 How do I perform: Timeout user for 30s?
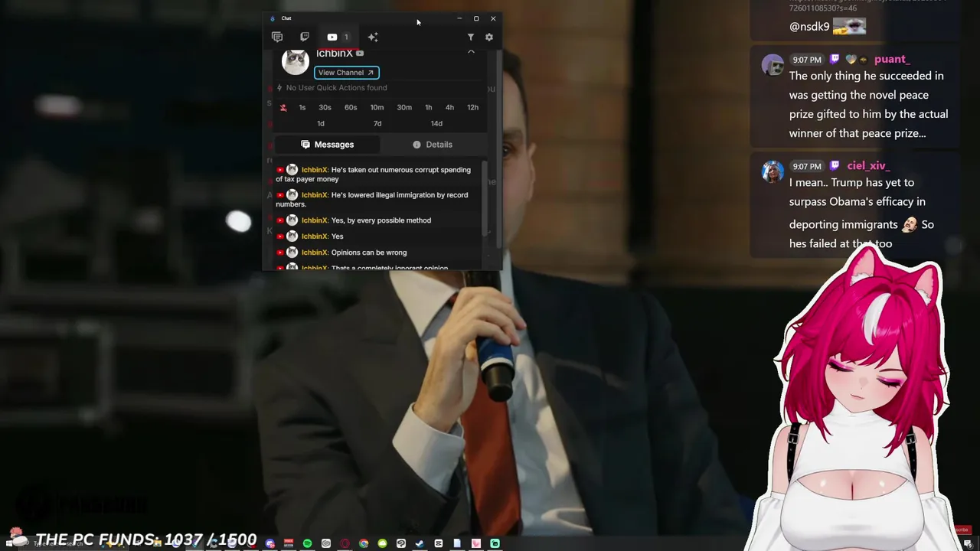(325, 107)
